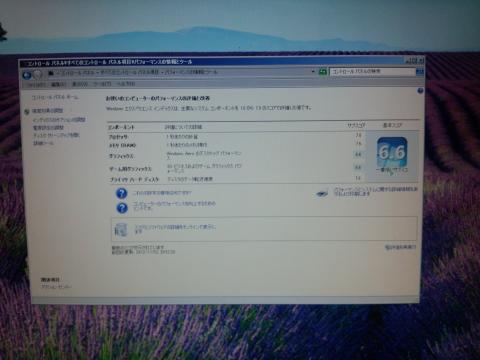Click the base score column header
Viewport: 480px width, 360px height.
pos(392,125)
